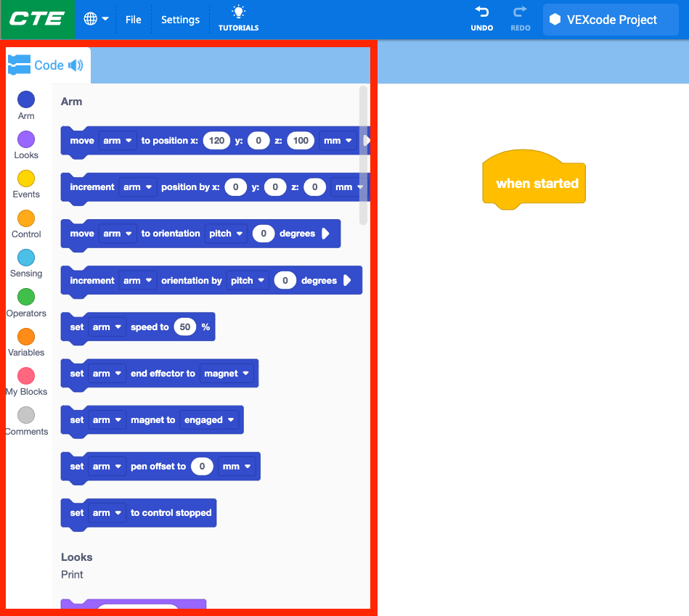Open the globe language selector
Image resolution: width=689 pixels, height=616 pixels.
91,19
